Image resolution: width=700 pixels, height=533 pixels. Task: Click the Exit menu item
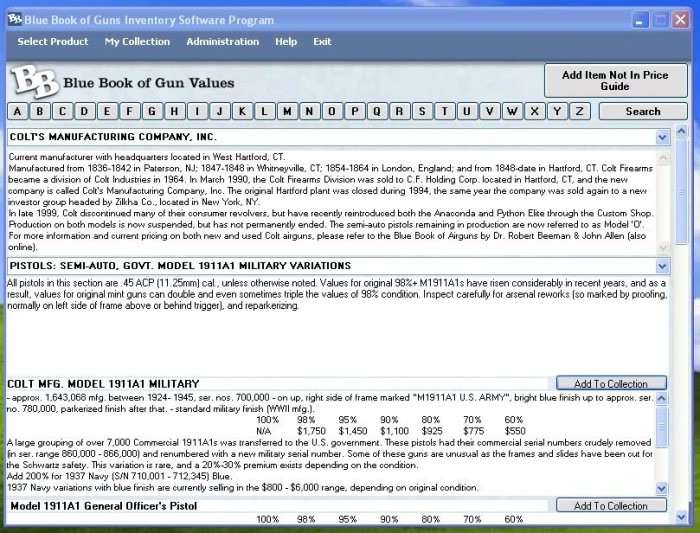(322, 42)
